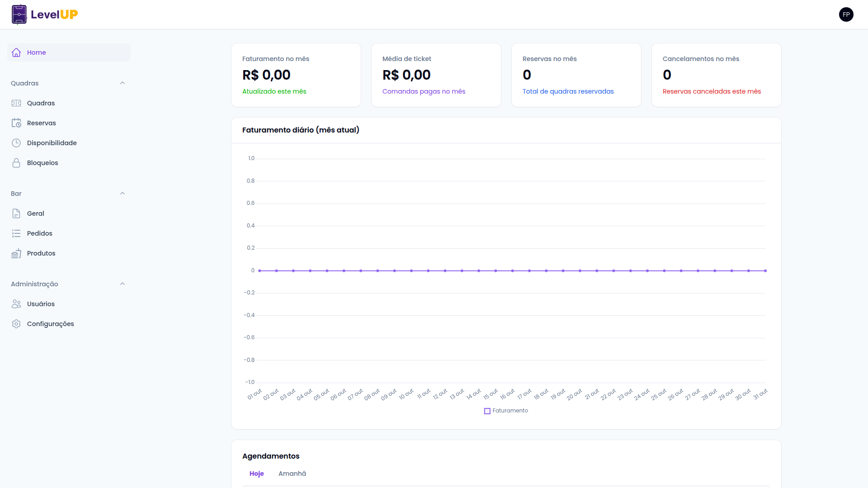This screenshot has height=488, width=868.
Task: Click the Home house icon
Action: (16, 52)
